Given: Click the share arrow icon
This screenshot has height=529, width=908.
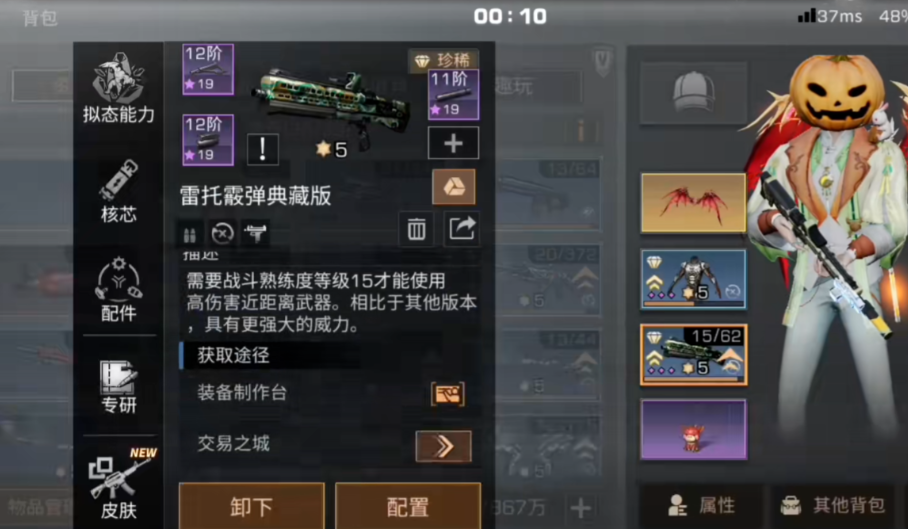Looking at the screenshot, I should click(461, 229).
